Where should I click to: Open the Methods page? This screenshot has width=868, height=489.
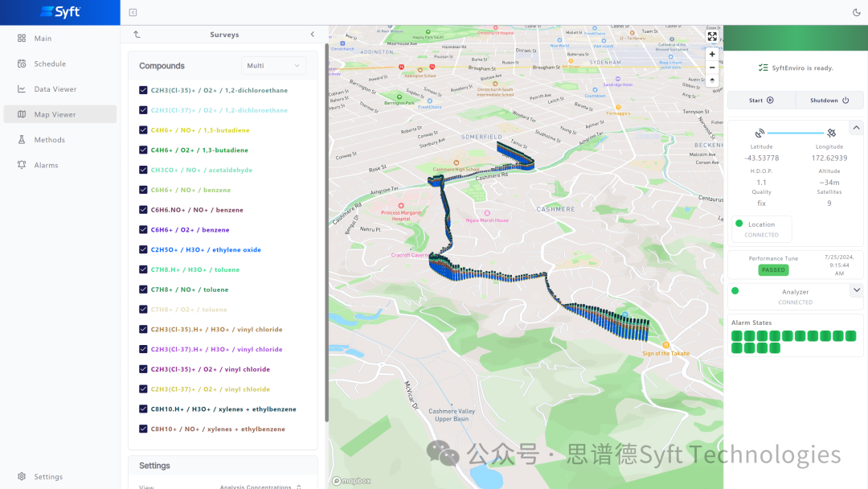(59, 140)
